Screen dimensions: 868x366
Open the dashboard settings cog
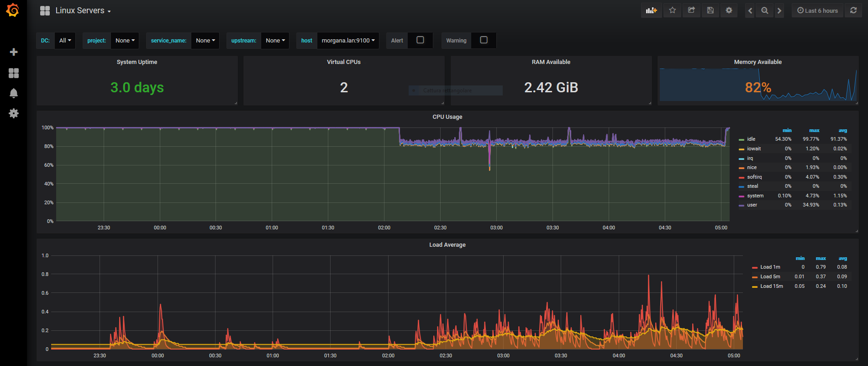[729, 11]
